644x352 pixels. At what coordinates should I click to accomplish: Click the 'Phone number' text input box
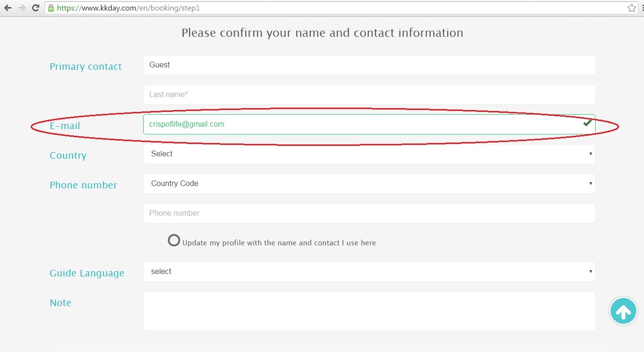click(x=369, y=213)
